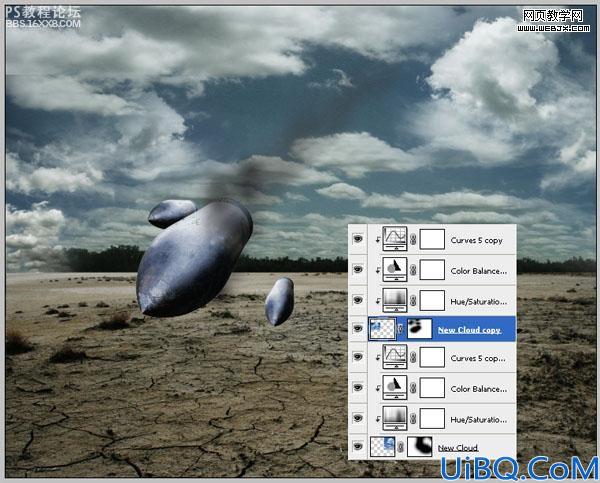Click the large floating stone in the image
The height and width of the screenshot is (483, 600).
pyautogui.click(x=194, y=259)
